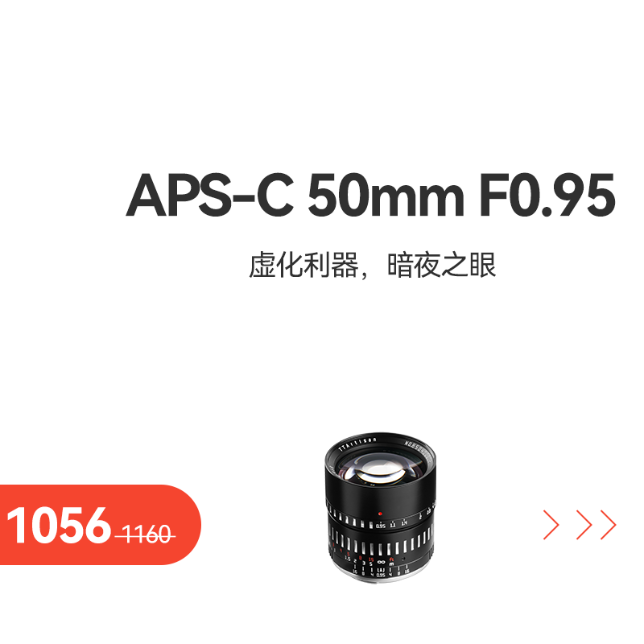Click the 0.95 aperture marking on the lens
Screen dimensions: 644x644
381,526
